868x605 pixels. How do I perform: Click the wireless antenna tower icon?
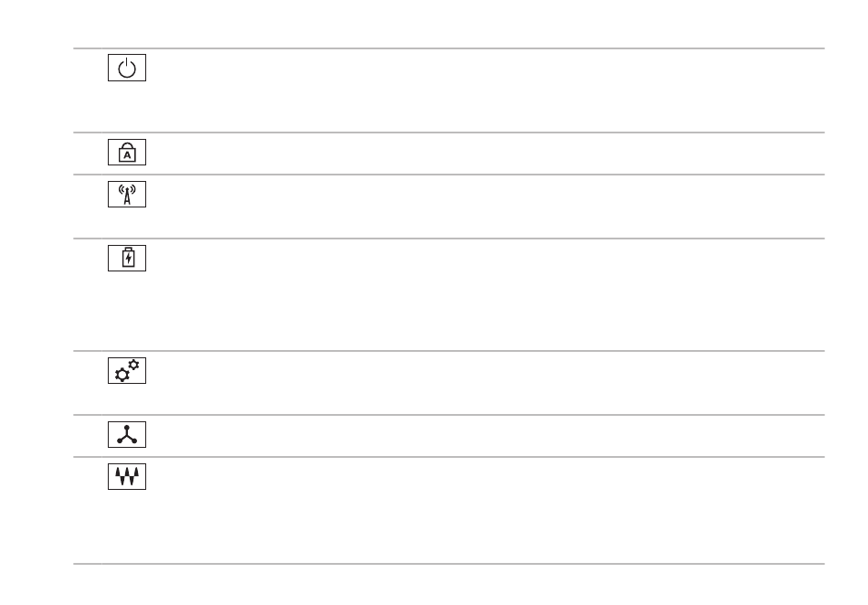click(x=127, y=195)
